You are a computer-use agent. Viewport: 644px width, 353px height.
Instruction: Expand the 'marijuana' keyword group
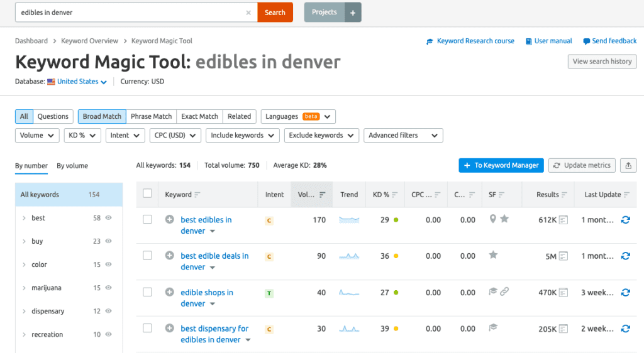[24, 288]
